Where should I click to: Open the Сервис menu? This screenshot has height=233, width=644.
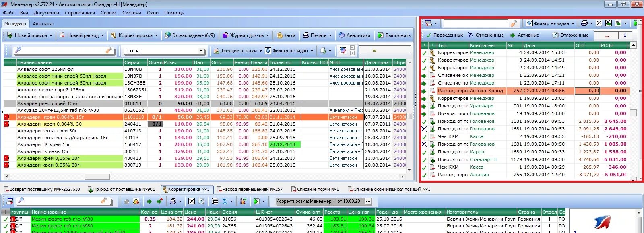pos(109,13)
